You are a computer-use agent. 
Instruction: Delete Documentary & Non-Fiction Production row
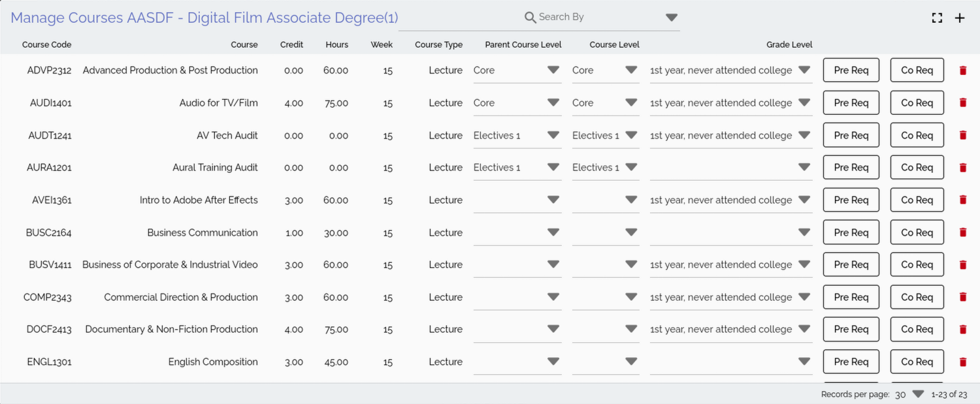962,330
